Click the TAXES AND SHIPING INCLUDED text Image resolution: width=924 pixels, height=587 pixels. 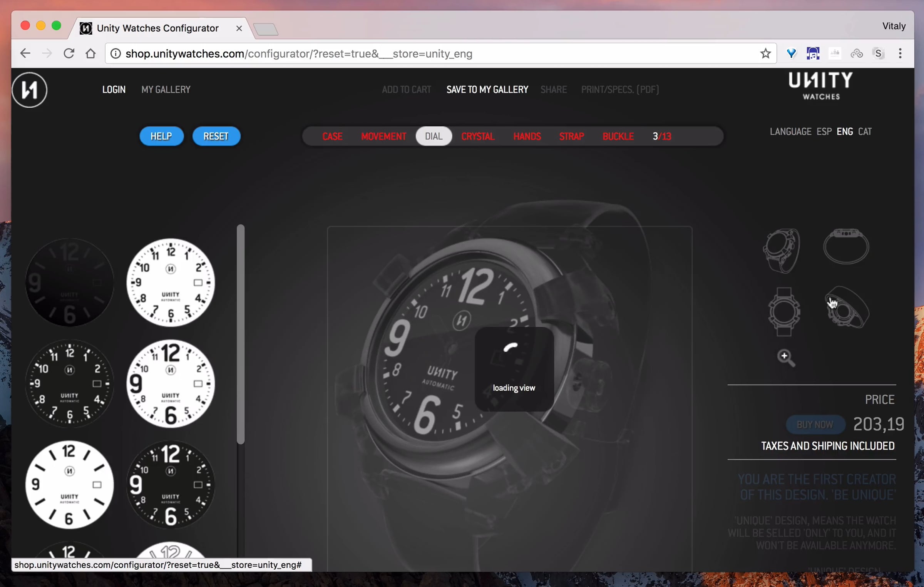[x=828, y=446]
